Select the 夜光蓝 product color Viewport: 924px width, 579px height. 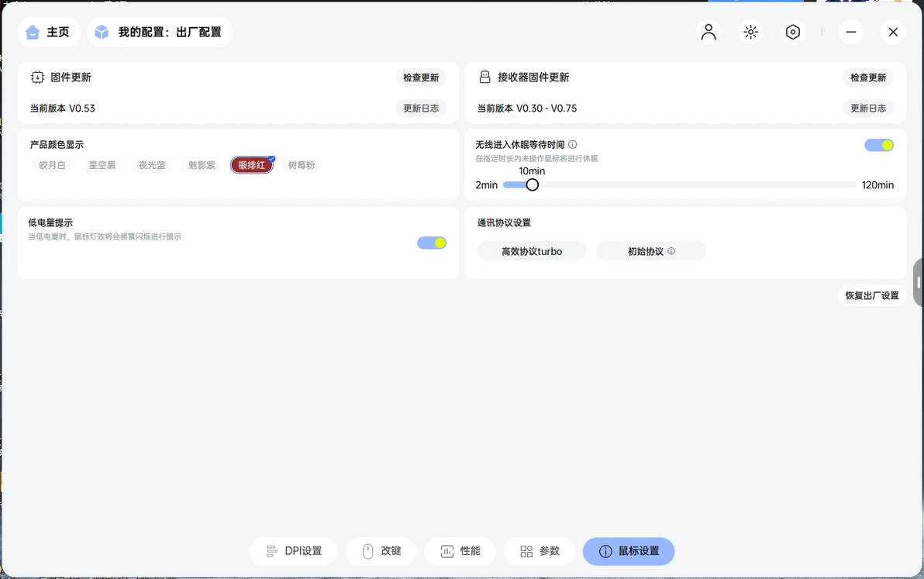pyautogui.click(x=152, y=165)
